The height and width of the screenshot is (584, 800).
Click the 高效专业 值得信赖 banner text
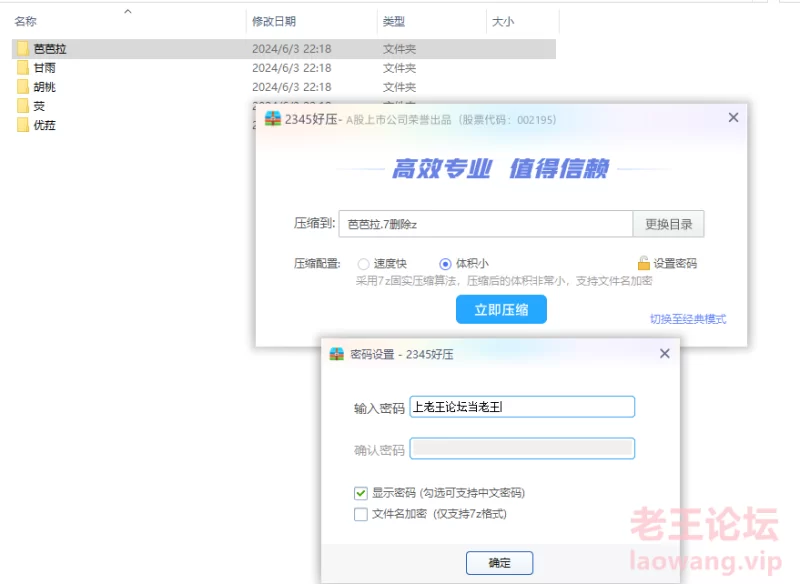click(501, 168)
